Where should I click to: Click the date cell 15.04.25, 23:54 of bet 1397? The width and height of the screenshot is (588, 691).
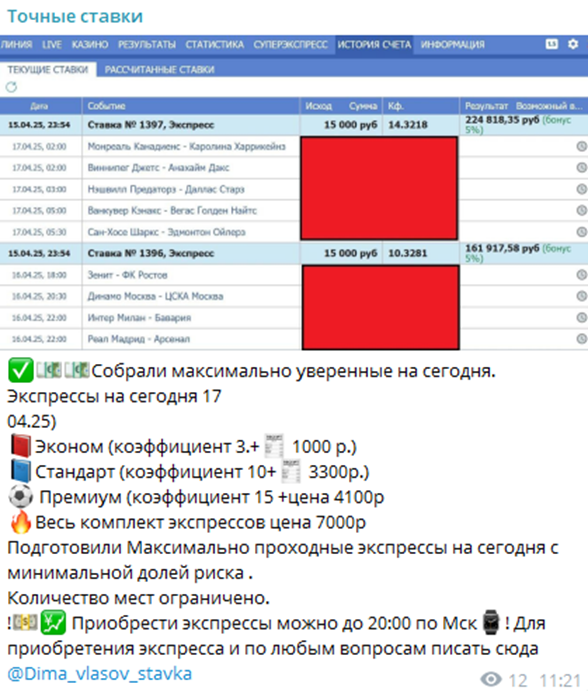tap(39, 125)
